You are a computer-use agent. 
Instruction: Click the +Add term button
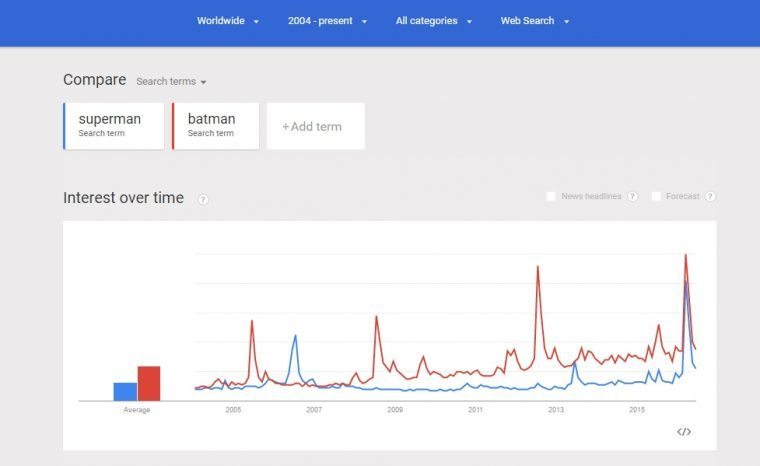tap(316, 126)
